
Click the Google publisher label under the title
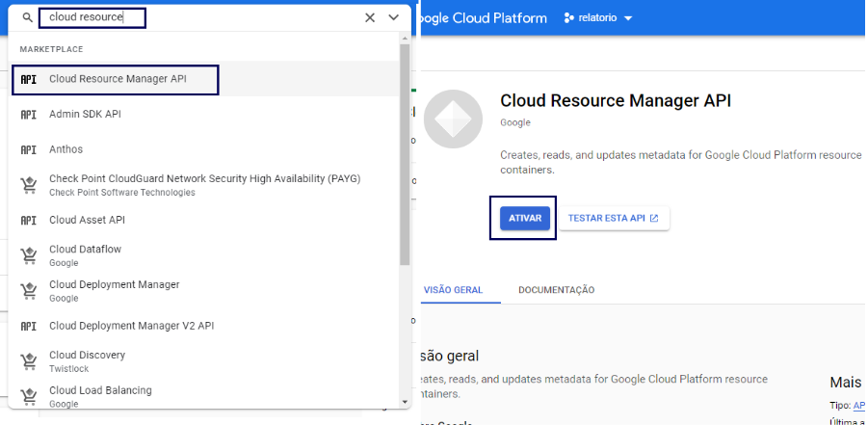pyautogui.click(x=515, y=122)
